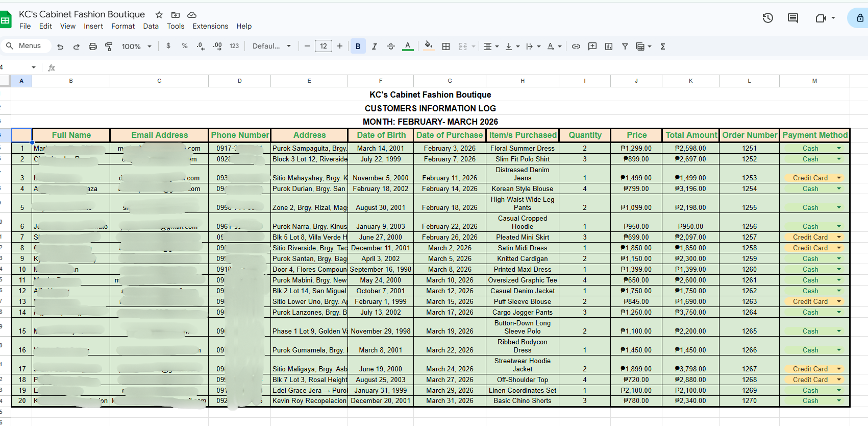Open the Format menu

click(123, 26)
